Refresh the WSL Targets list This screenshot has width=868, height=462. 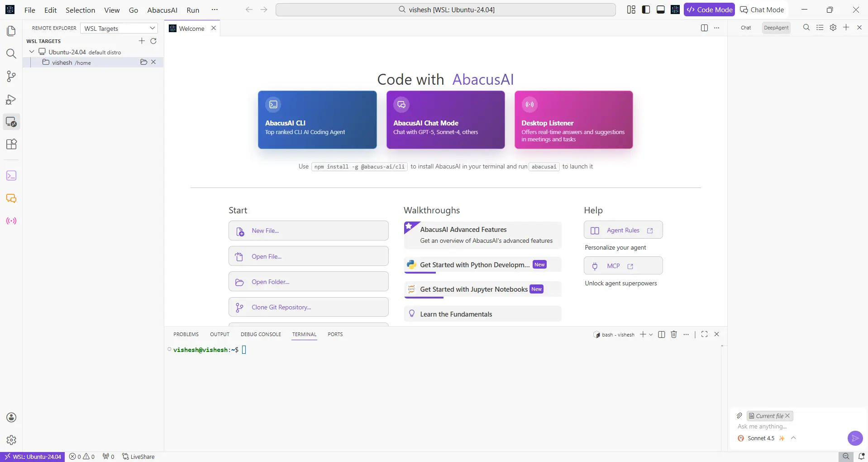click(153, 41)
